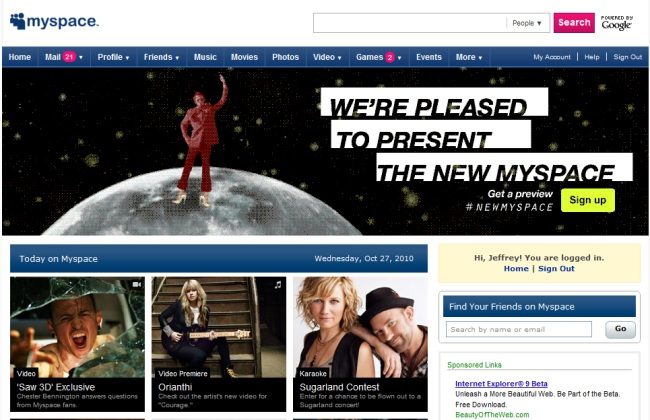Expand the Games menu arrow
The image size is (650, 420).
[x=400, y=58]
